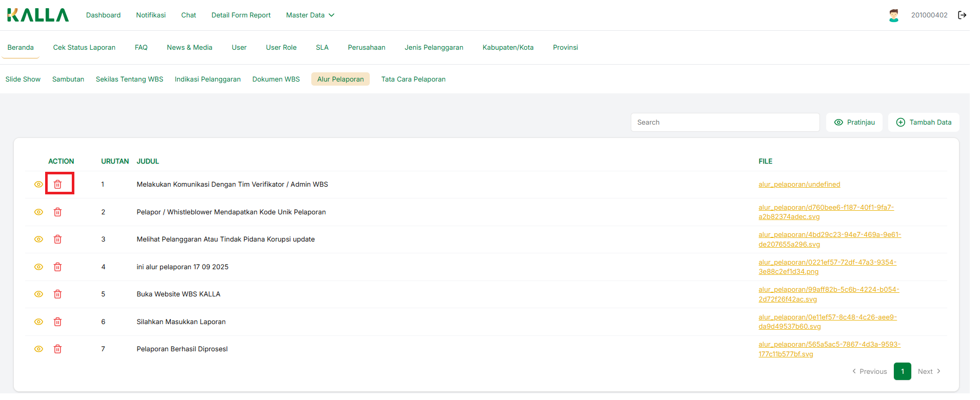Go to Previous page in pagination
This screenshot has height=400, width=980.
870,371
